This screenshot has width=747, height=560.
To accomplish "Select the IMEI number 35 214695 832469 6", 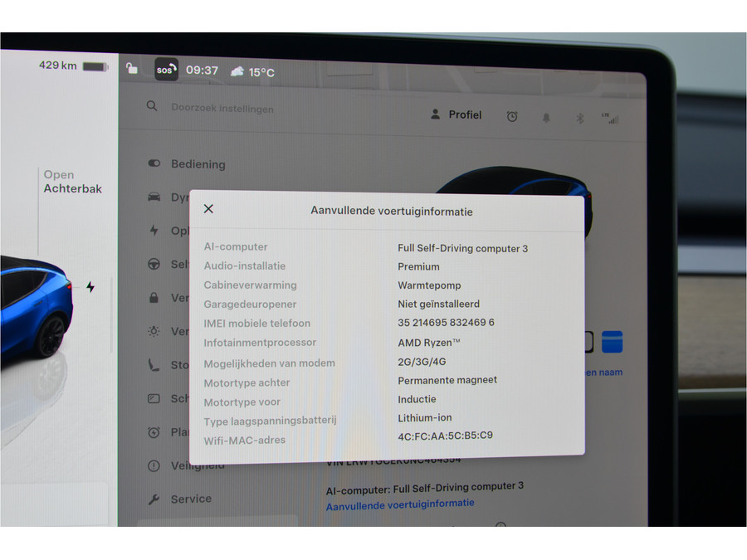I will point(446,323).
